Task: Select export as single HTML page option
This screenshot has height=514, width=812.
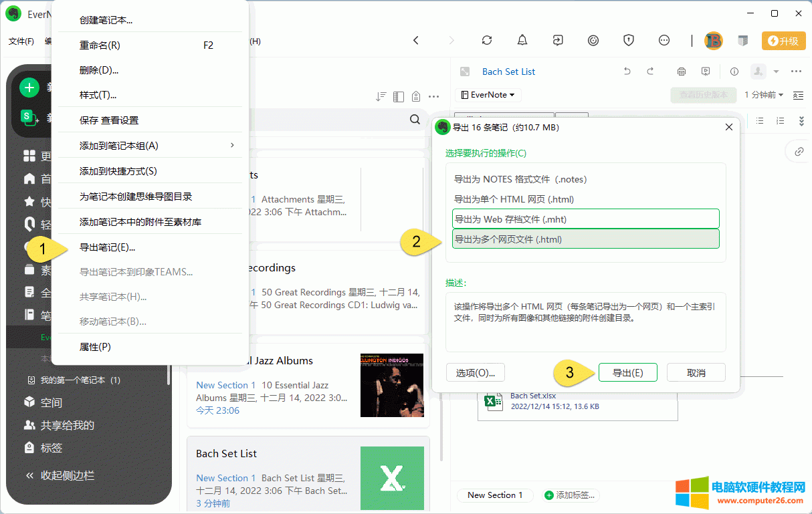Action: 514,199
